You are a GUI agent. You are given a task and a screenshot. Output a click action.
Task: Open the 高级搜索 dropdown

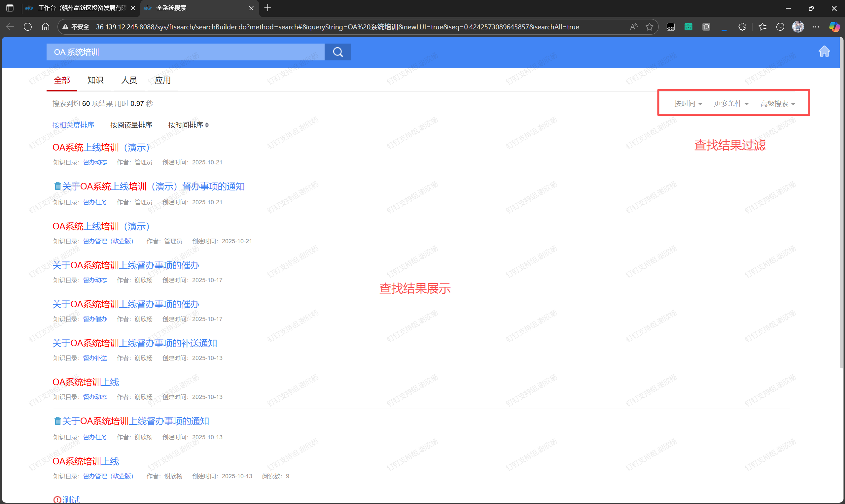point(777,104)
